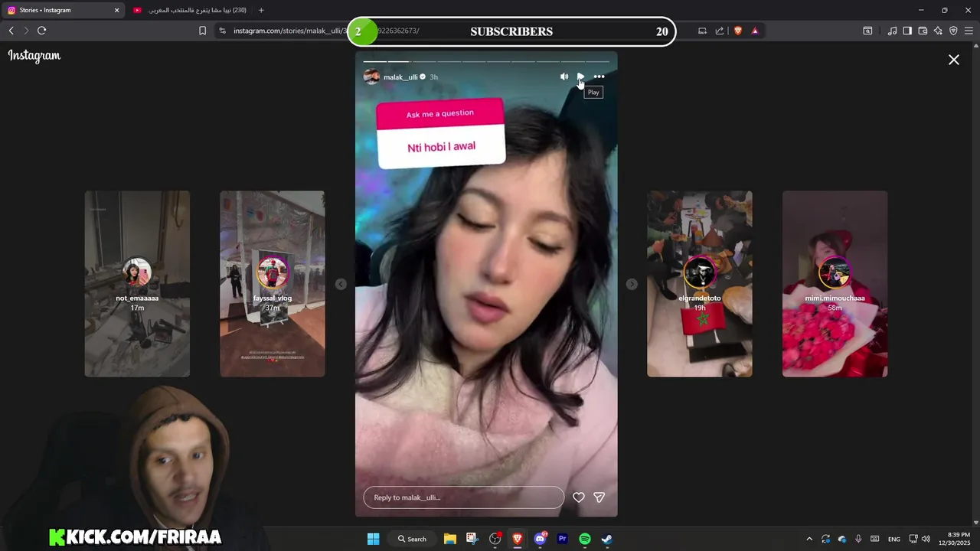Screen dimensions: 980x551
Task: Click the install app icon in address bar
Action: coord(702,31)
